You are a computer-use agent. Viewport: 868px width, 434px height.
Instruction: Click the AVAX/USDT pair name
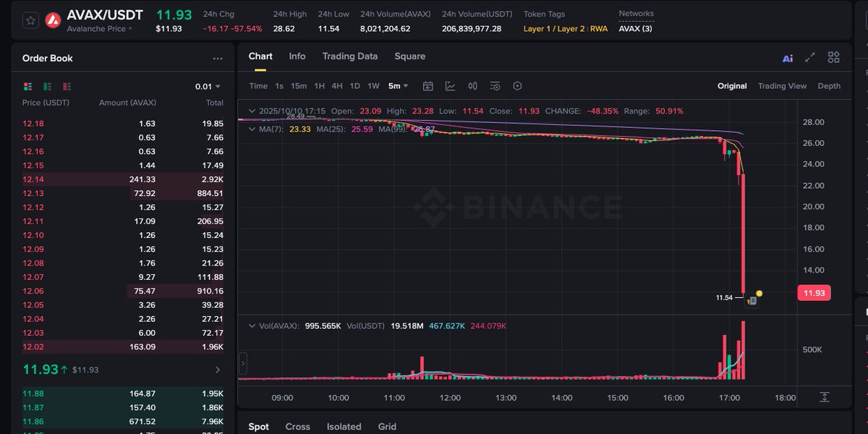(105, 15)
